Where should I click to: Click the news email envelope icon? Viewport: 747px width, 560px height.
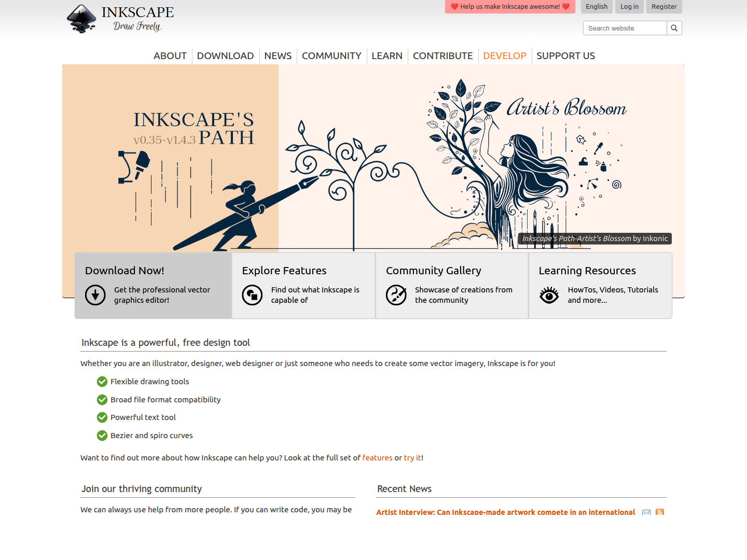pos(646,512)
